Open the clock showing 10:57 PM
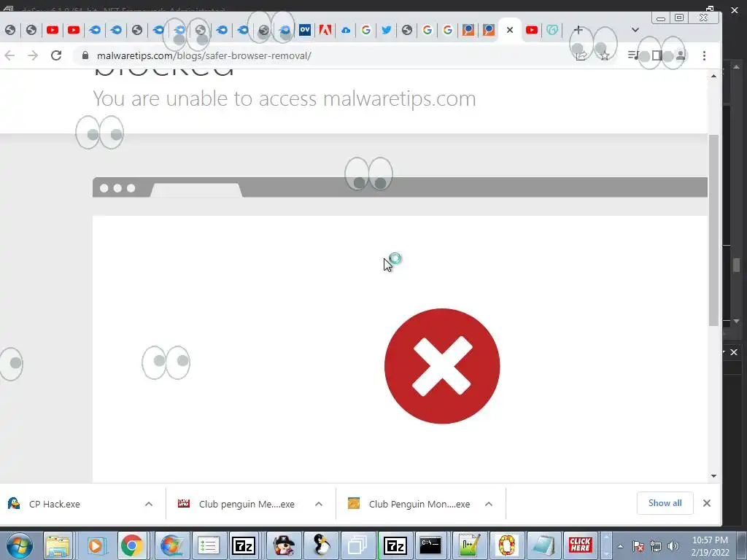747x560 pixels. pyautogui.click(x=710, y=546)
